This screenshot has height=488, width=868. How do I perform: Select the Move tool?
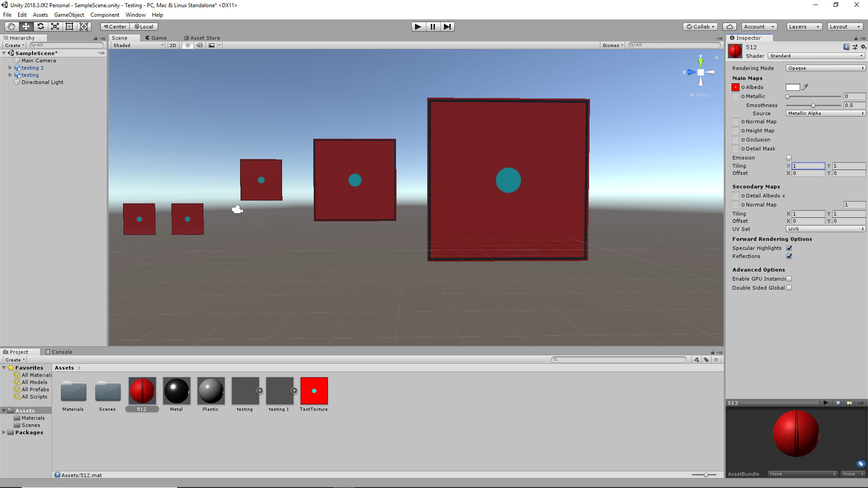(x=26, y=26)
